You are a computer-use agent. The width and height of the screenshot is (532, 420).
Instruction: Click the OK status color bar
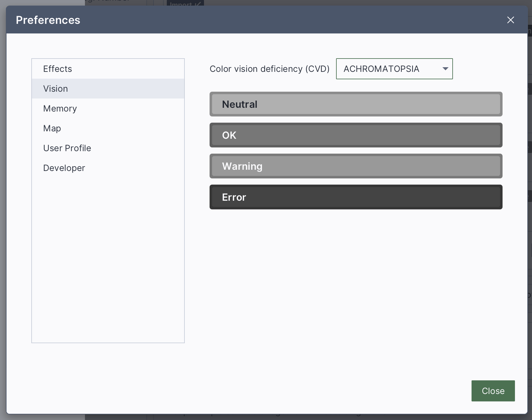pyautogui.click(x=356, y=135)
